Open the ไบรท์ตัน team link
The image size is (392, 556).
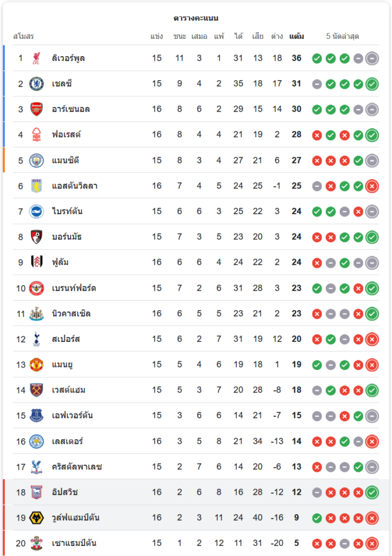67,211
